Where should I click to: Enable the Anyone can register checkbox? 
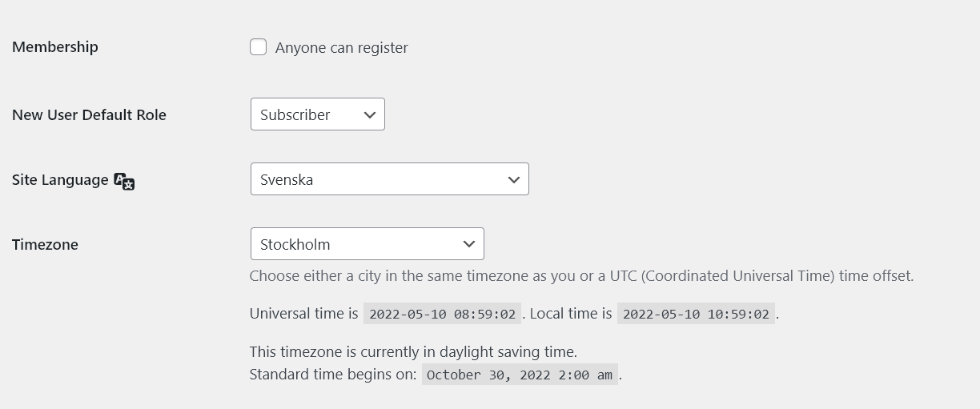pyautogui.click(x=258, y=47)
